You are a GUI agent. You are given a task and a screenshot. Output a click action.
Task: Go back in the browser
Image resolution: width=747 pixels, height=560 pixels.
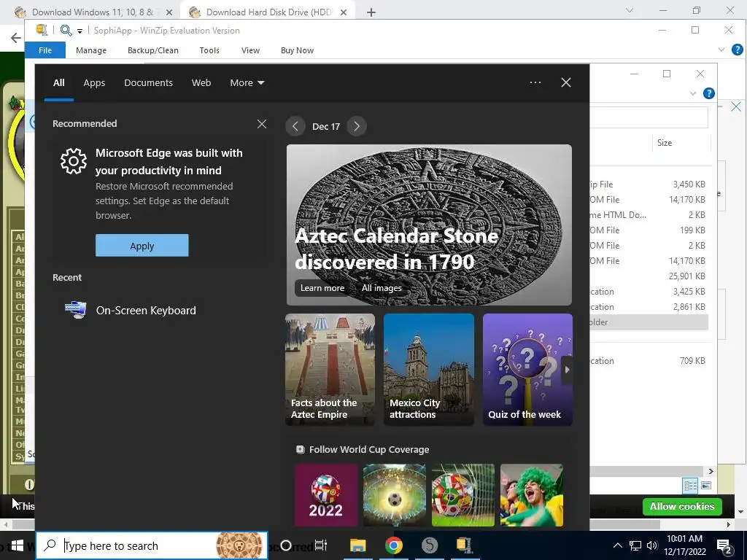16,38
